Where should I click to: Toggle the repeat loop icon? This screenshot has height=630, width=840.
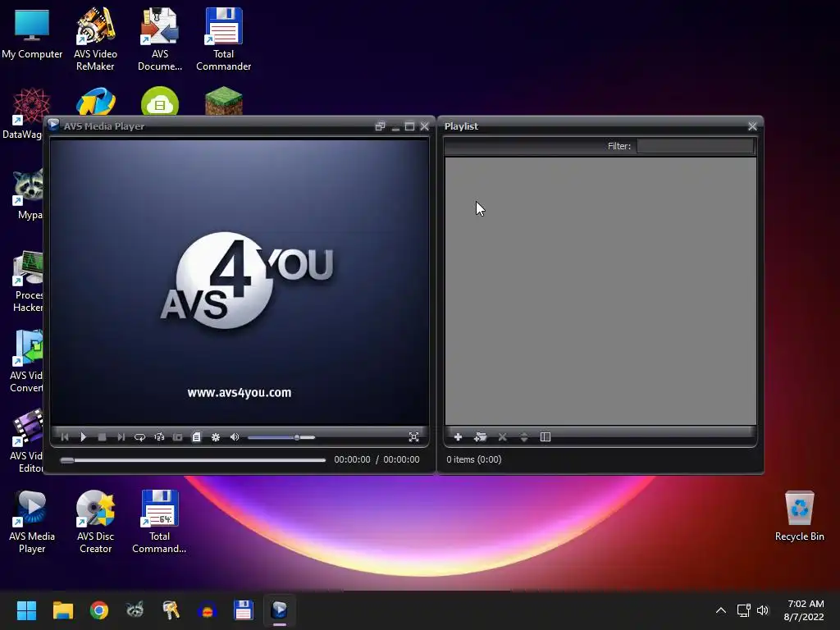coord(139,437)
